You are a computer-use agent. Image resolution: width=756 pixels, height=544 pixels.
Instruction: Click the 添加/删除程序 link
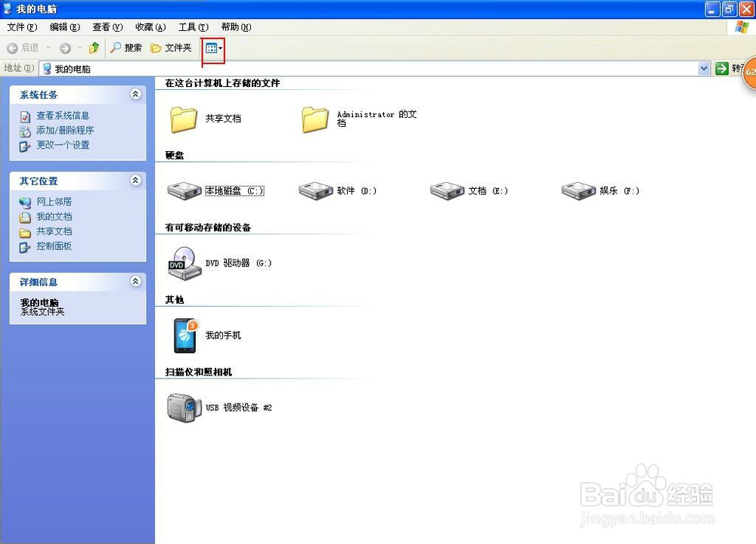coord(65,131)
